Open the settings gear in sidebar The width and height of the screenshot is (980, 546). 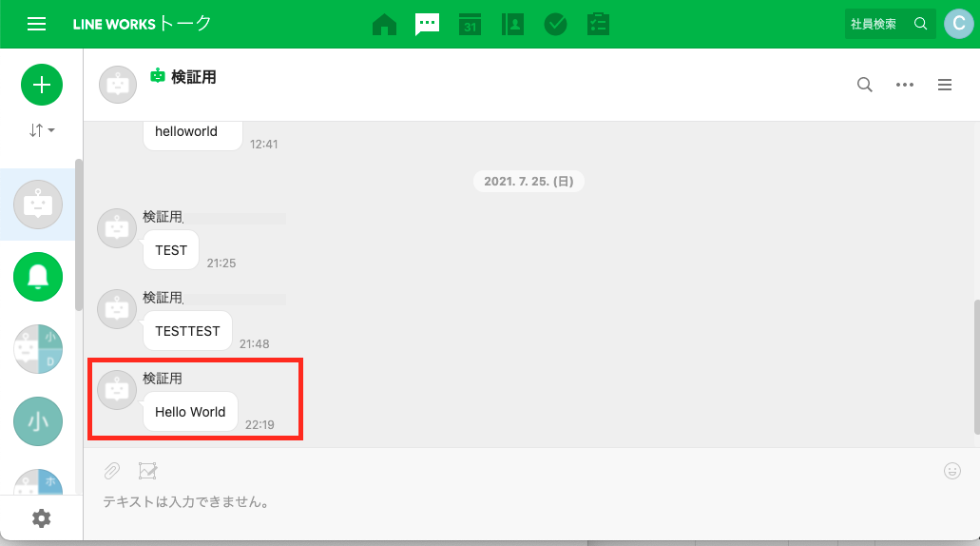click(x=41, y=518)
